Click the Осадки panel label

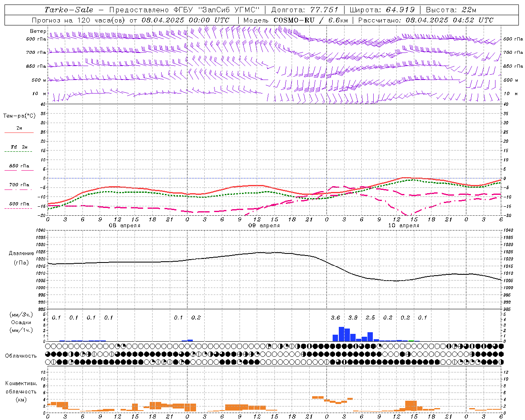(x=21, y=322)
